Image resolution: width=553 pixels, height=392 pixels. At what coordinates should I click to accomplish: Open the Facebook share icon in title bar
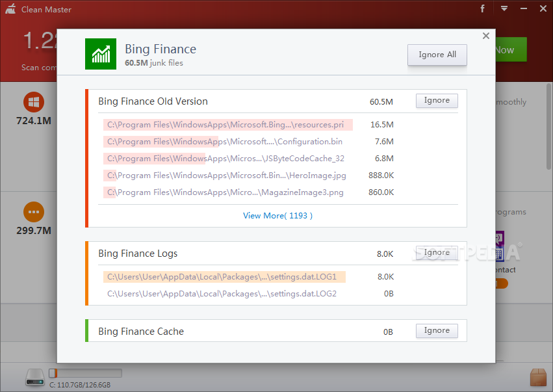pos(482,8)
